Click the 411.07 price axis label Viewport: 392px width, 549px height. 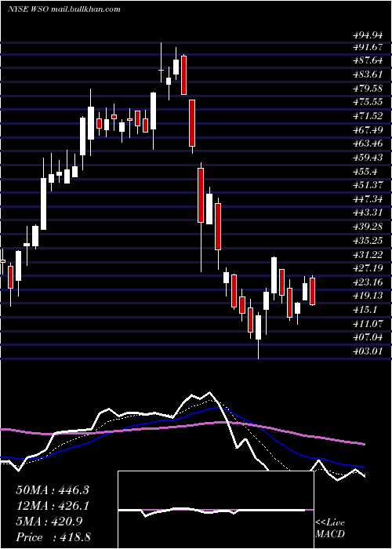click(367, 324)
